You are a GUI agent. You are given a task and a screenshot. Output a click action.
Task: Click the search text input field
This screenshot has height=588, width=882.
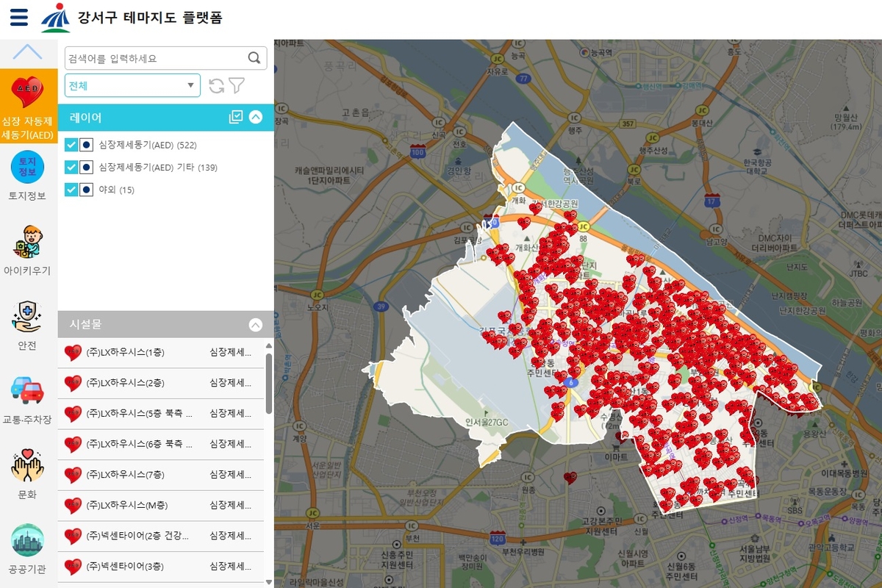[x=154, y=58]
